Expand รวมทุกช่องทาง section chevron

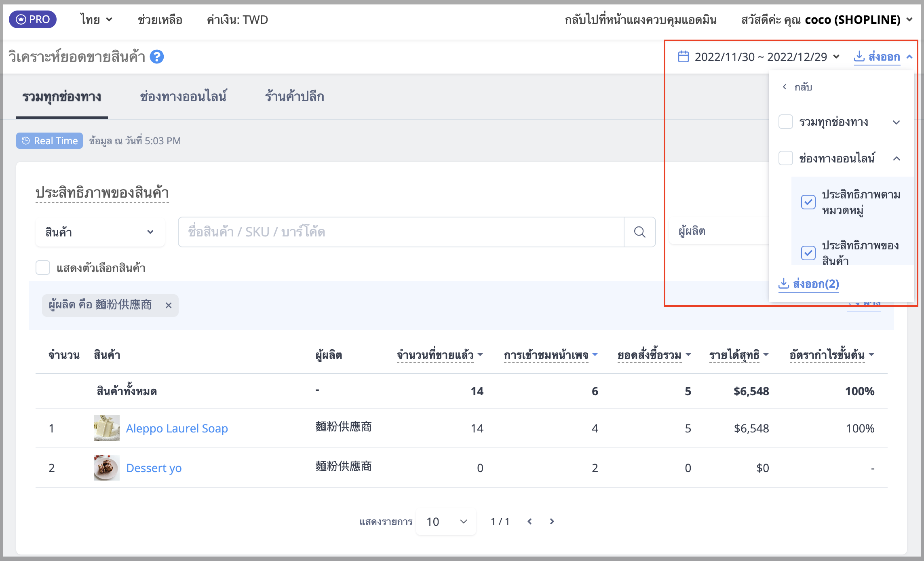click(897, 122)
